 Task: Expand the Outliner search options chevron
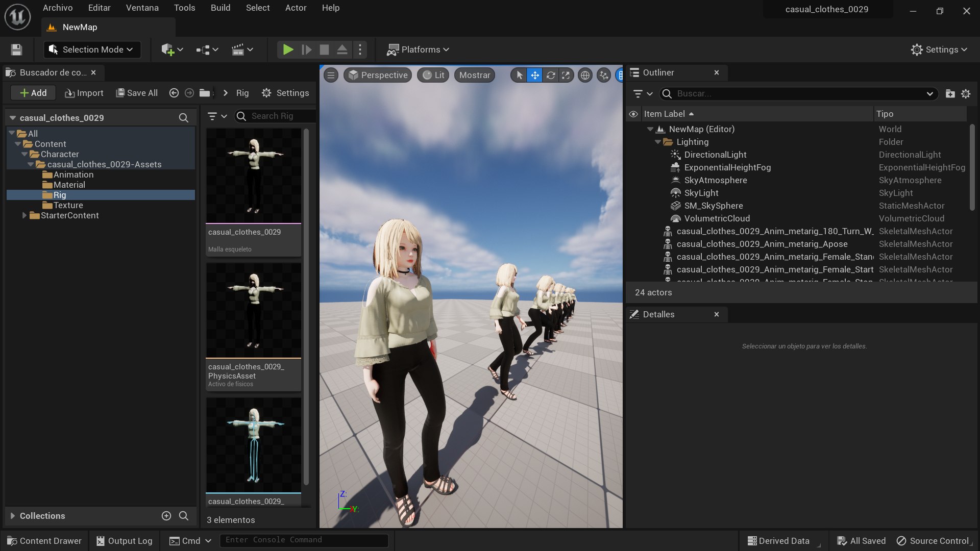pos(929,94)
